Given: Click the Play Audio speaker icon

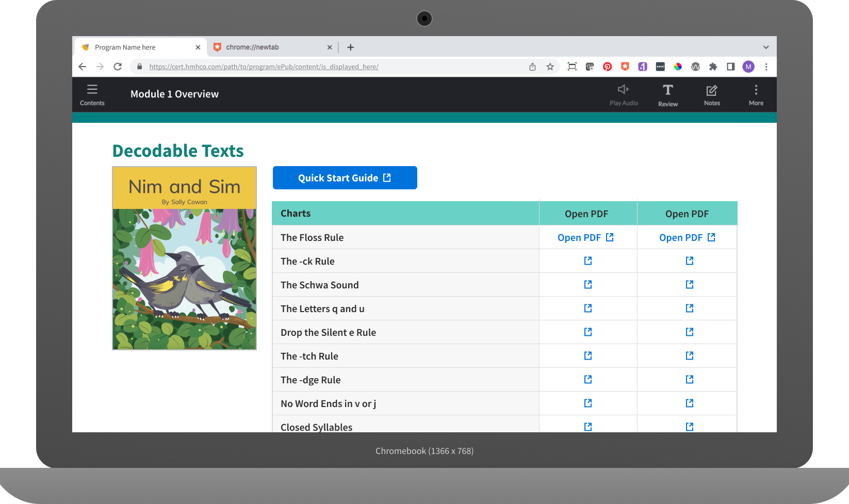Looking at the screenshot, I should [x=624, y=94].
